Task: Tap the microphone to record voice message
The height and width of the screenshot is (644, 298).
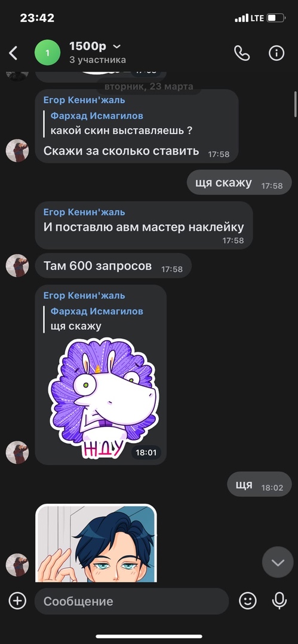Action: click(x=279, y=601)
